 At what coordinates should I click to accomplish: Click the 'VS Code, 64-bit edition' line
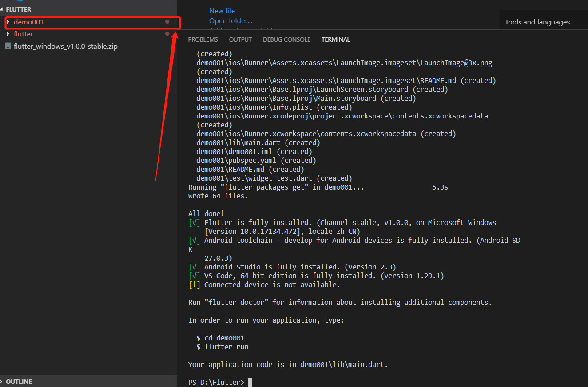click(x=316, y=276)
